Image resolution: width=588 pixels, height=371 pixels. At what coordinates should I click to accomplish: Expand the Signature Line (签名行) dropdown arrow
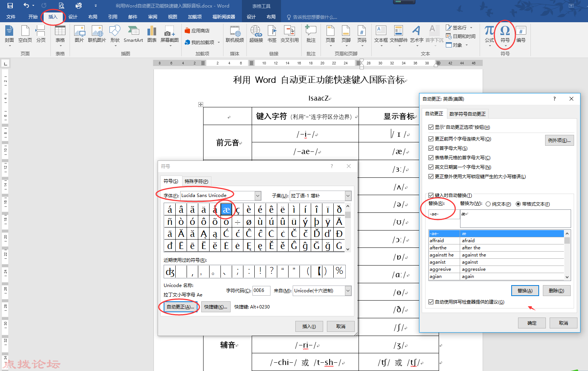pos(471,27)
